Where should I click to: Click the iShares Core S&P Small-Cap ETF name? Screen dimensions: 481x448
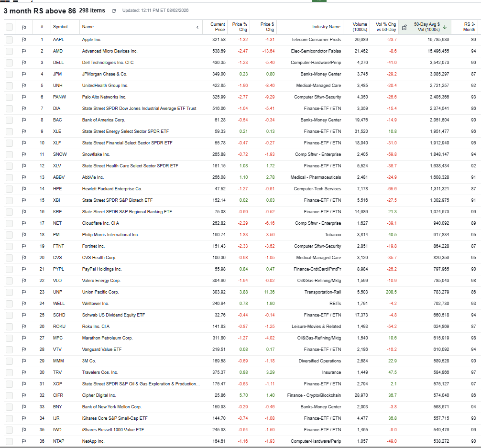click(115, 418)
